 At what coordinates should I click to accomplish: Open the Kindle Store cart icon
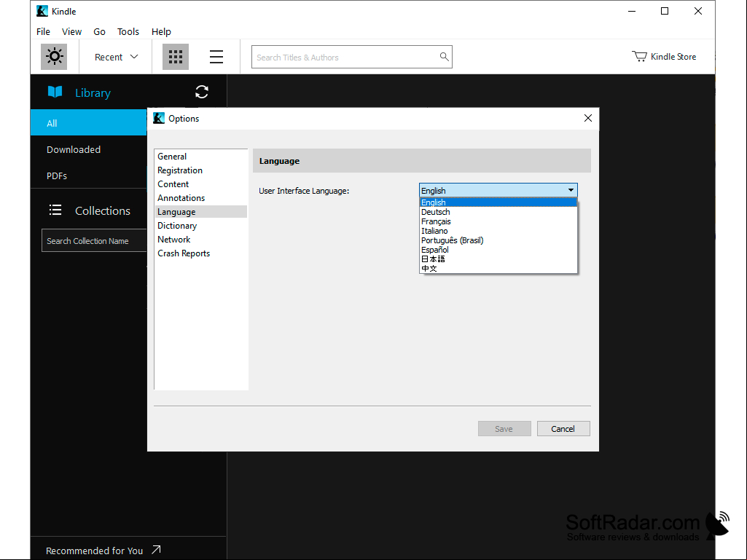639,56
